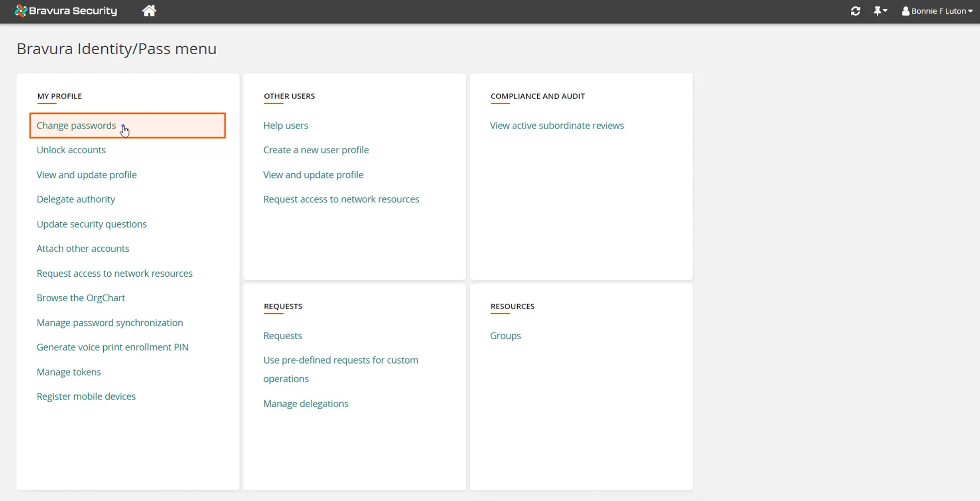The width and height of the screenshot is (980, 501).
Task: Click Groups under Resources
Action: 505,336
